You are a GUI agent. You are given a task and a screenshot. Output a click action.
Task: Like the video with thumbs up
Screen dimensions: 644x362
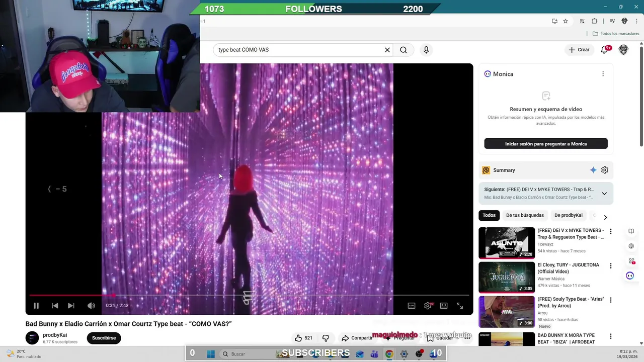coord(303,338)
